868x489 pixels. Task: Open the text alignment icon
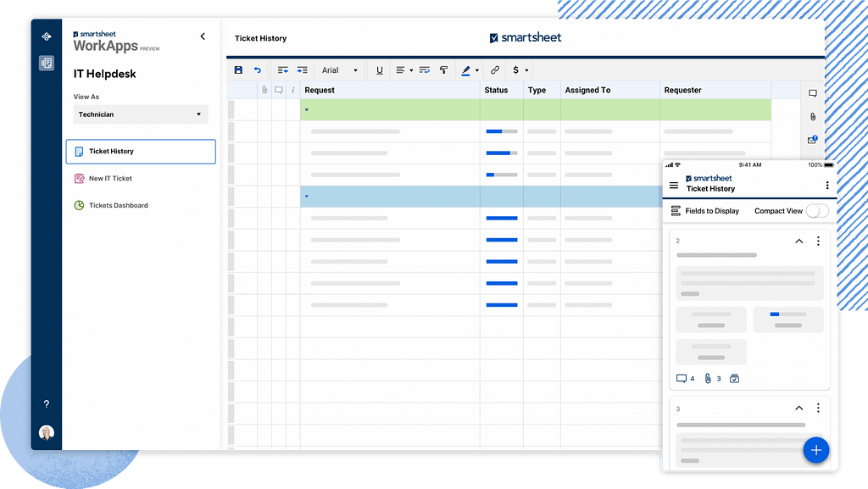[x=400, y=70]
